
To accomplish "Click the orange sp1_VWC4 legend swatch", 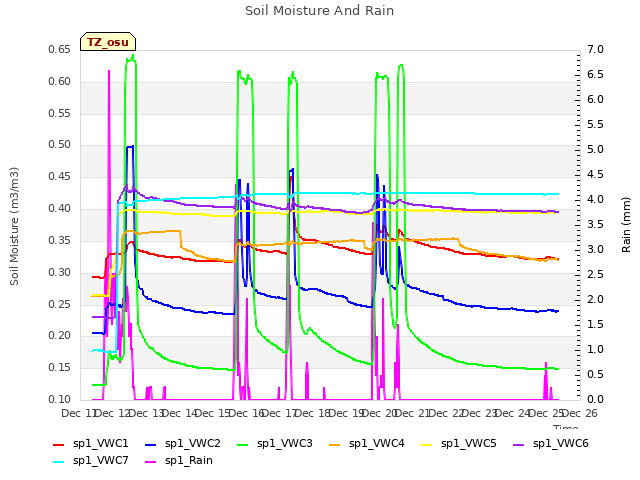I will [x=335, y=444].
